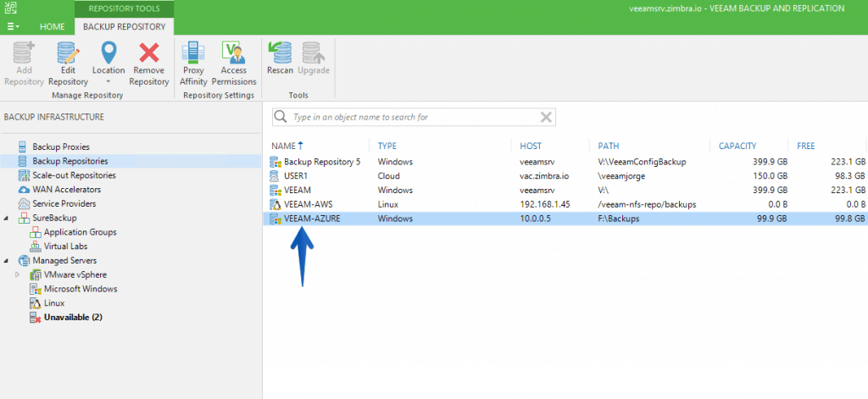This screenshot has width=868, height=399.
Task: Select the VEEAM repository row
Action: click(x=565, y=191)
